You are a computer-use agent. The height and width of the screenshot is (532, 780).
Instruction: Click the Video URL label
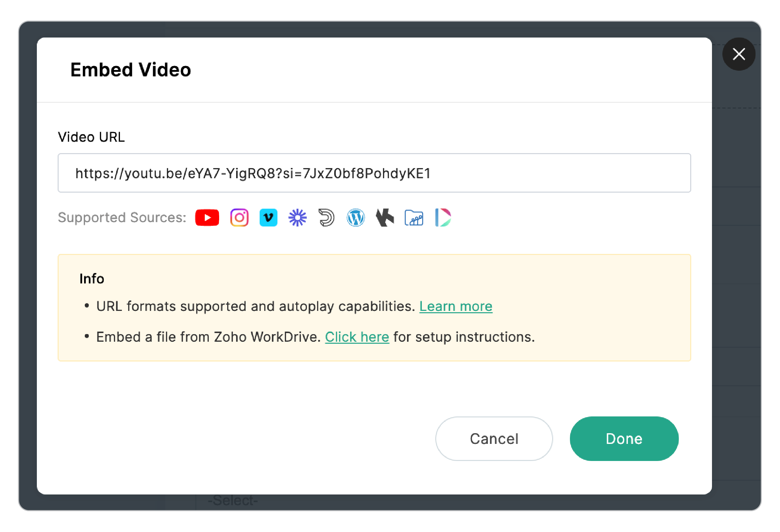91,137
